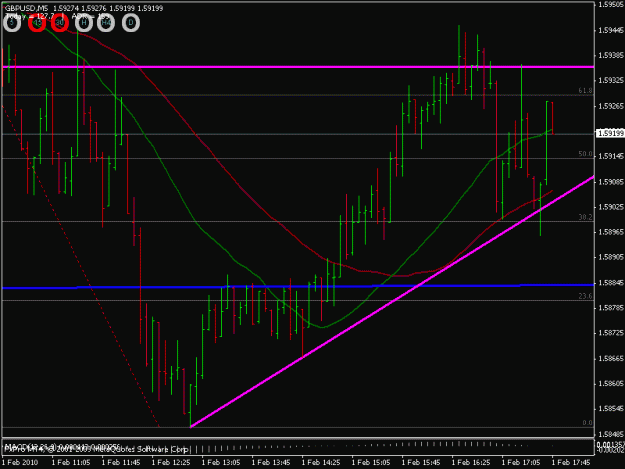This screenshot has height=469, width=625.
Task: Click the H4 timeframe circle indicator
Action: pos(106,23)
